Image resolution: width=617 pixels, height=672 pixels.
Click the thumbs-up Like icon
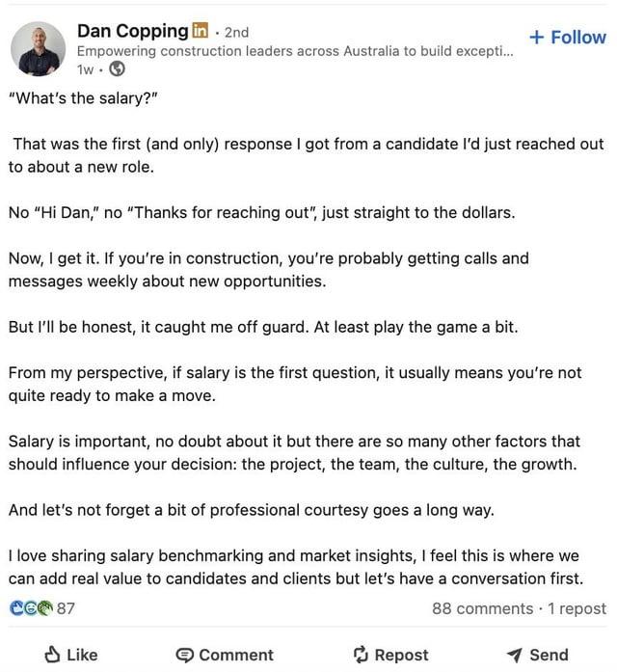53,655
